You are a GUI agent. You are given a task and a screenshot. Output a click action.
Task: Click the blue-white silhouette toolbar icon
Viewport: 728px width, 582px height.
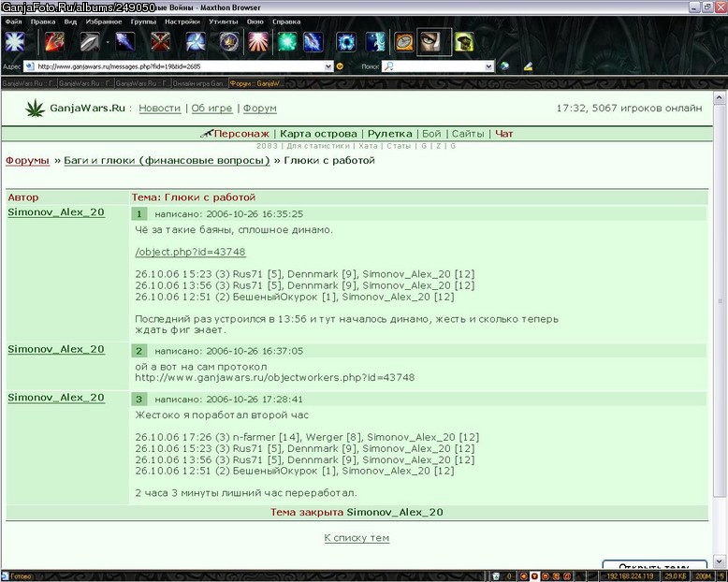[x=375, y=42]
